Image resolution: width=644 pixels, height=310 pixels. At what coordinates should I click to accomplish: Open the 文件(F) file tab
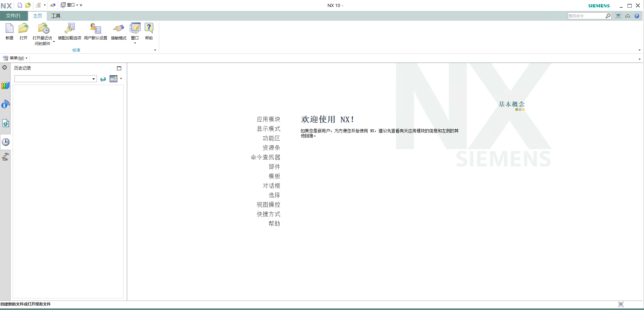coord(13,16)
